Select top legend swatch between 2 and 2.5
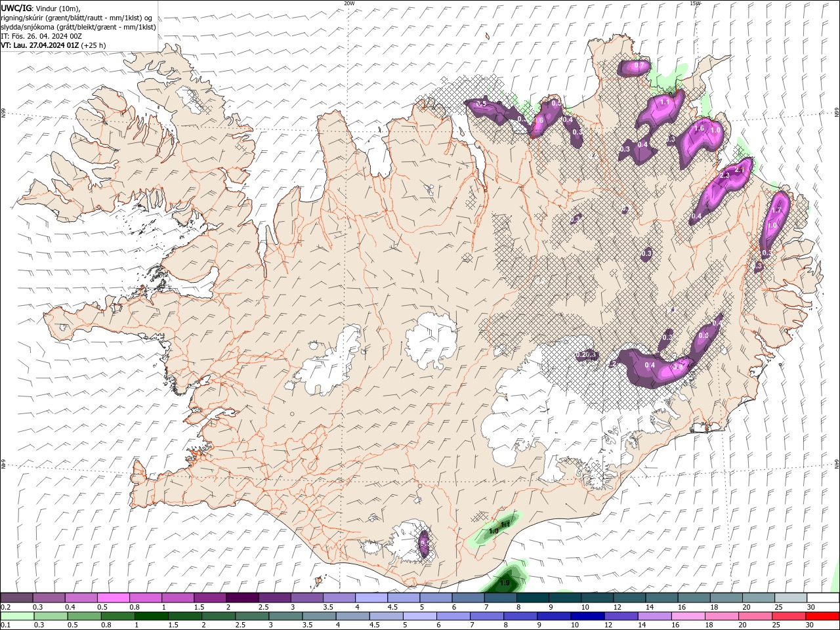The height and width of the screenshot is (630, 840). point(242,598)
